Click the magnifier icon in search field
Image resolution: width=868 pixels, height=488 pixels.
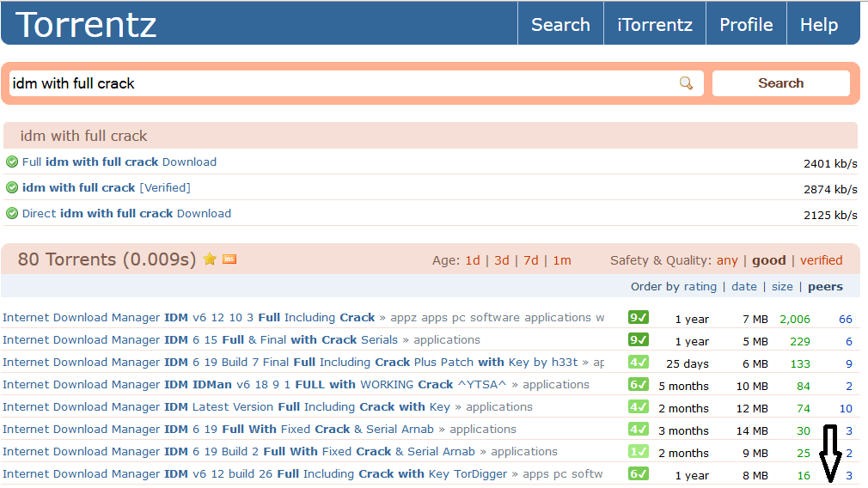point(686,83)
